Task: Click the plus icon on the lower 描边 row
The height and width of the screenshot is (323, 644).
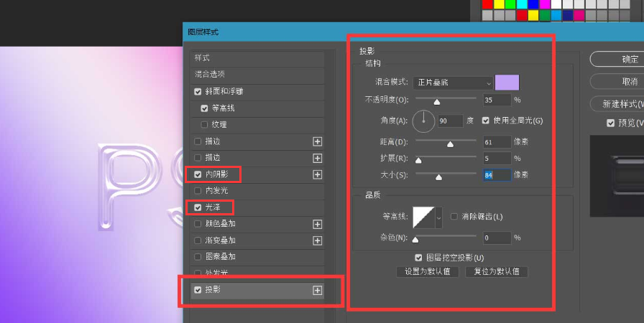Action: coord(317,158)
